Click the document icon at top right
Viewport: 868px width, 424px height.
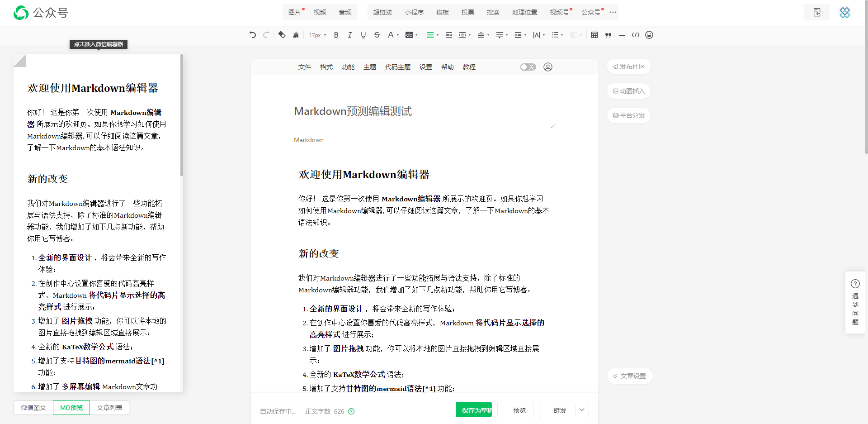click(x=817, y=12)
